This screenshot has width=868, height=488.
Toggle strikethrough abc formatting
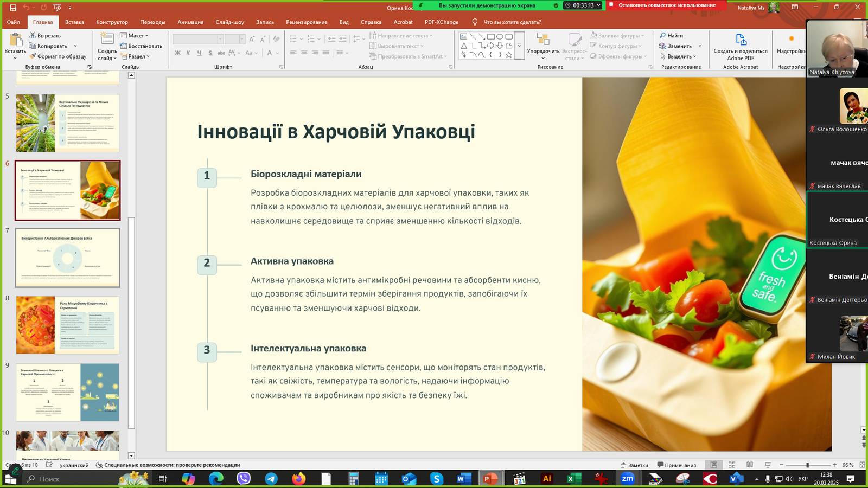tap(221, 53)
